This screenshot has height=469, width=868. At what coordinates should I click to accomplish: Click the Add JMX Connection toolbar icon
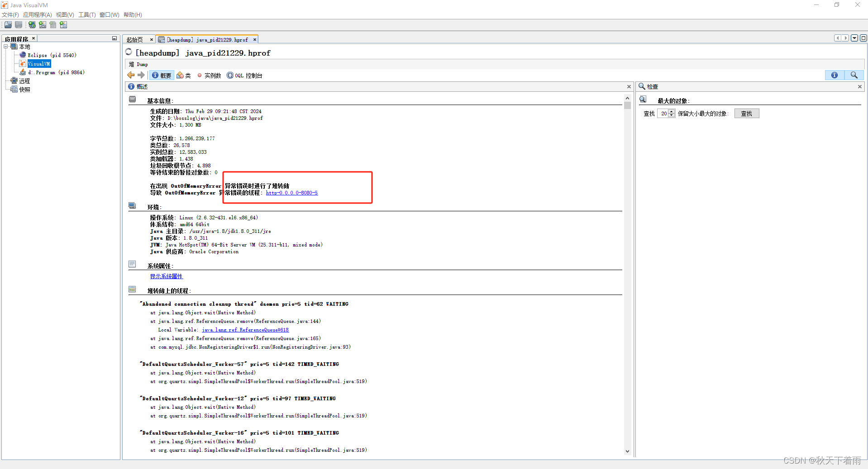[43, 25]
